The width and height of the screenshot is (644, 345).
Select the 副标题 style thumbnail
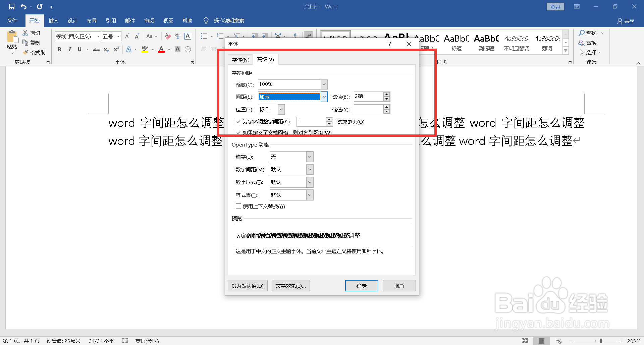486,43
